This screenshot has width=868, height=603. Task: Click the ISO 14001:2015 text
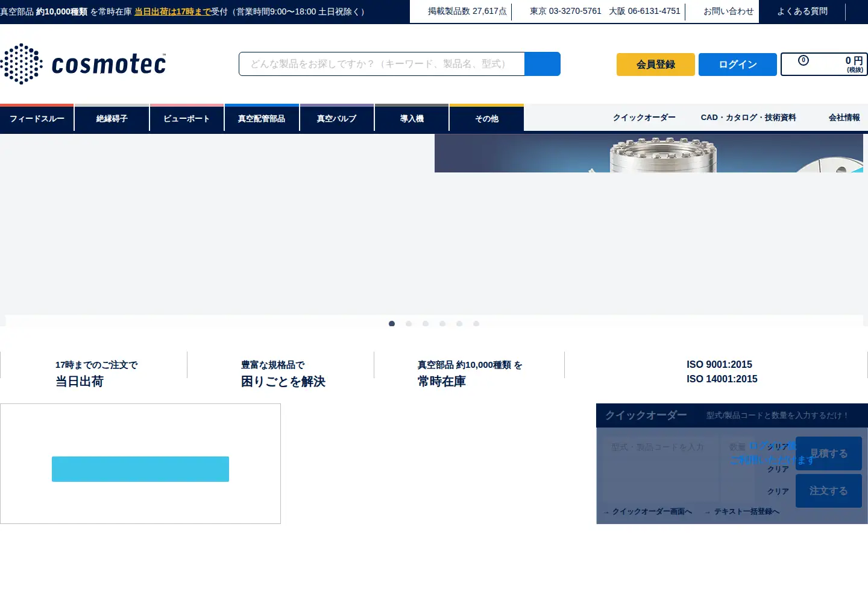tap(722, 379)
